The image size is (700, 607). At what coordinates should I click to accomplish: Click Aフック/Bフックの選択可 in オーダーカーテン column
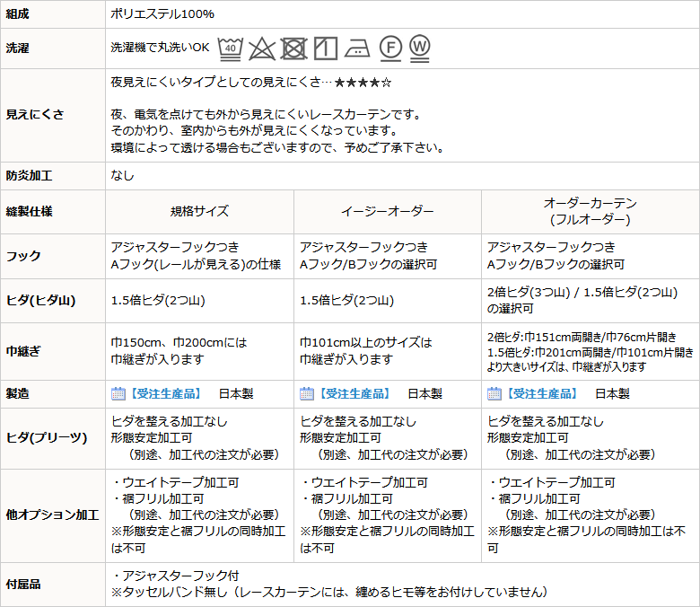pos(556,264)
